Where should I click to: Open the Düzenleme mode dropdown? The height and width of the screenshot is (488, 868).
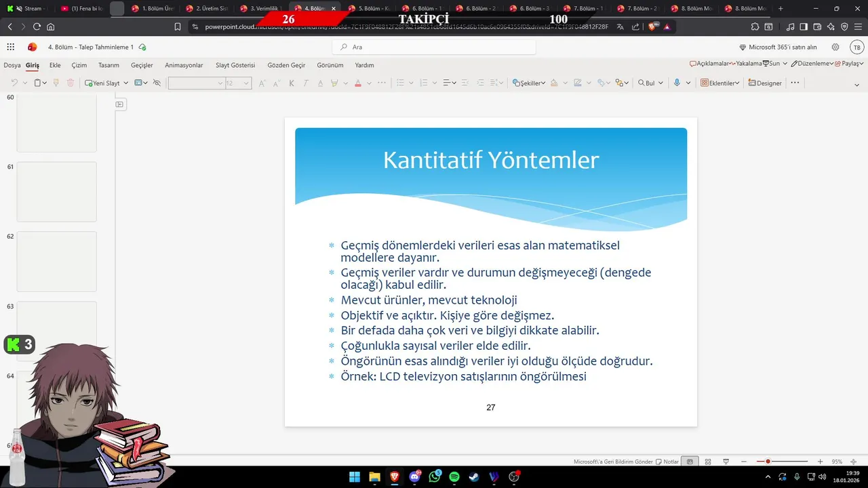(812, 63)
